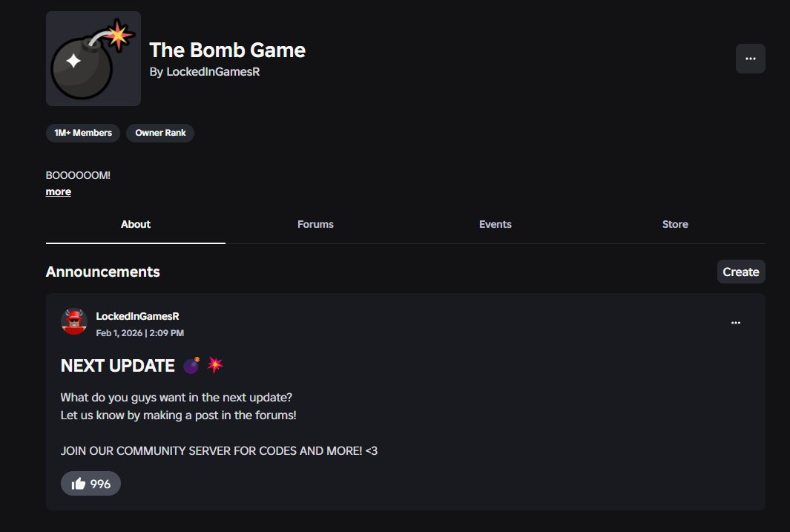This screenshot has height=532, width=790.
Task: Switch to the Events tab
Action: (496, 224)
